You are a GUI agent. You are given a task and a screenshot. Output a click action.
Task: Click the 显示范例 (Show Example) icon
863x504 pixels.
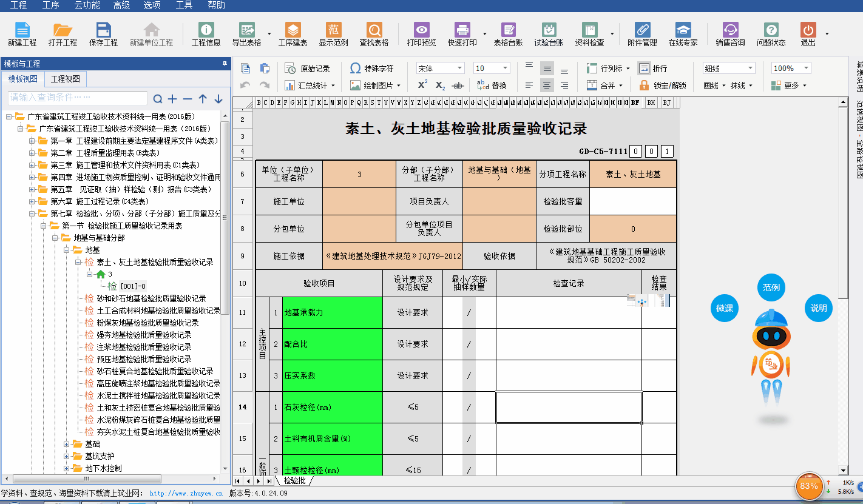[x=333, y=34]
